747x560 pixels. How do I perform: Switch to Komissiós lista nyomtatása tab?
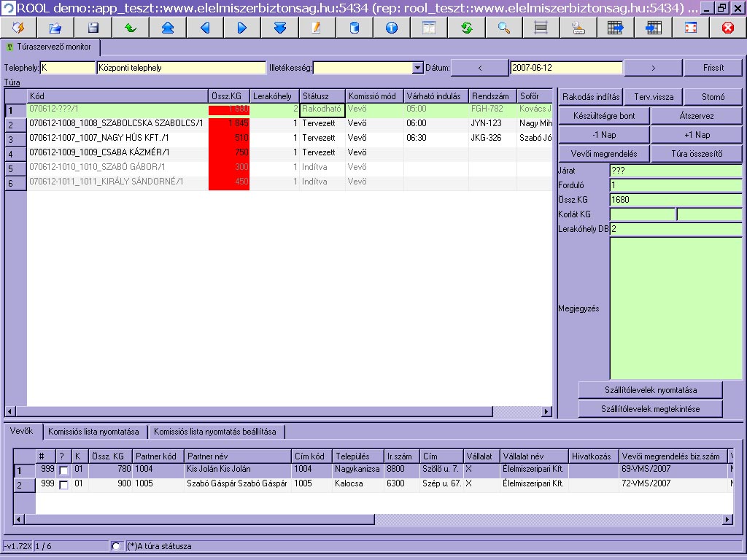coord(95,432)
